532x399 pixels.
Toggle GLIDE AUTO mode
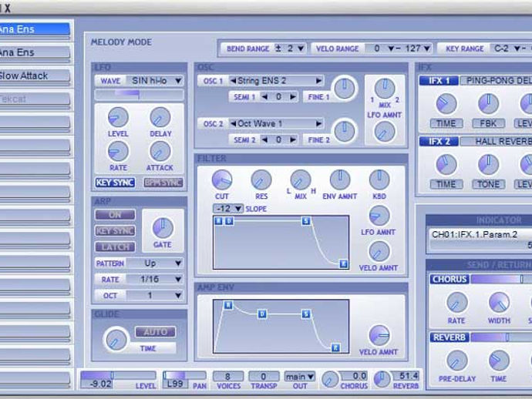point(156,332)
